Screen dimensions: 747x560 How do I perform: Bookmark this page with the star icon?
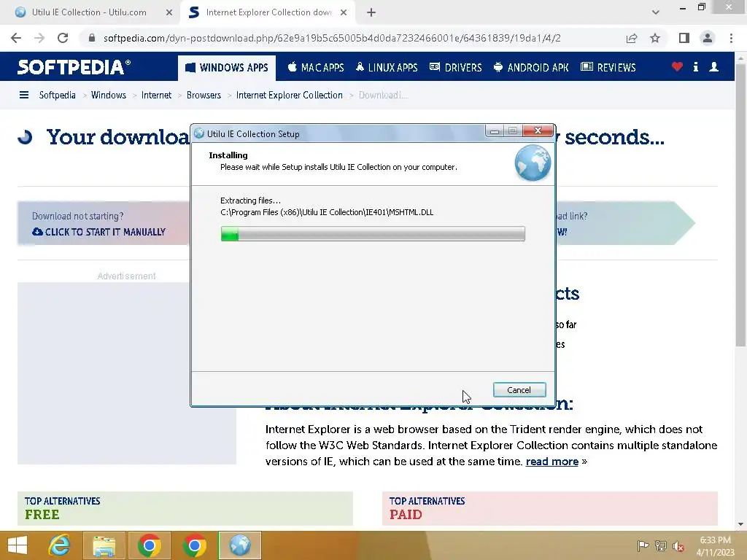655,38
